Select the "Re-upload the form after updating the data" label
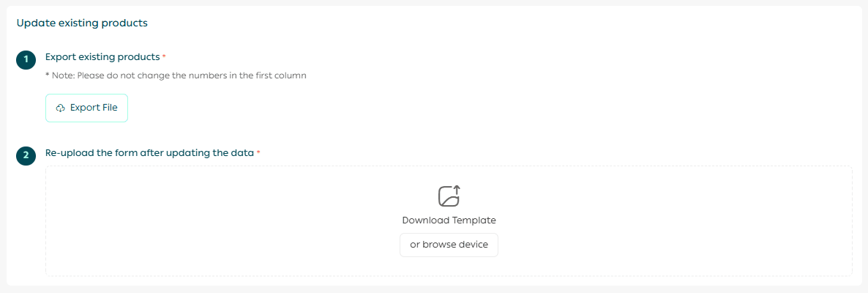This screenshot has width=868, height=293. 149,152
